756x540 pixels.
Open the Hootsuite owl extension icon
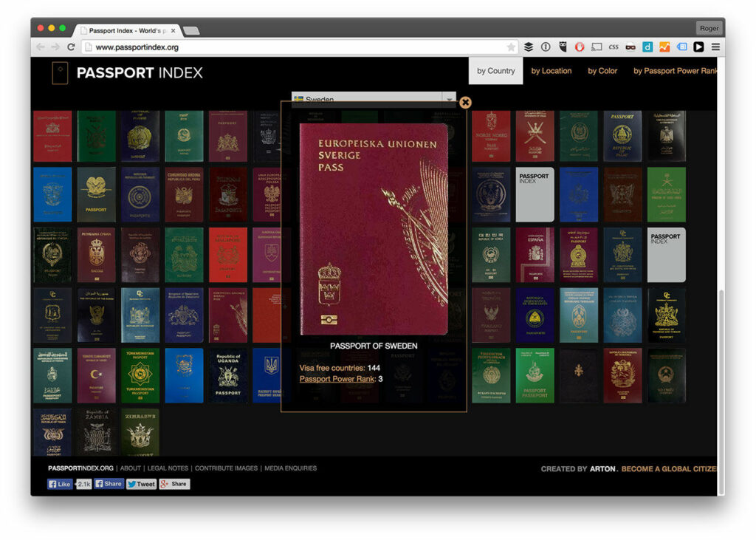pyautogui.click(x=563, y=47)
